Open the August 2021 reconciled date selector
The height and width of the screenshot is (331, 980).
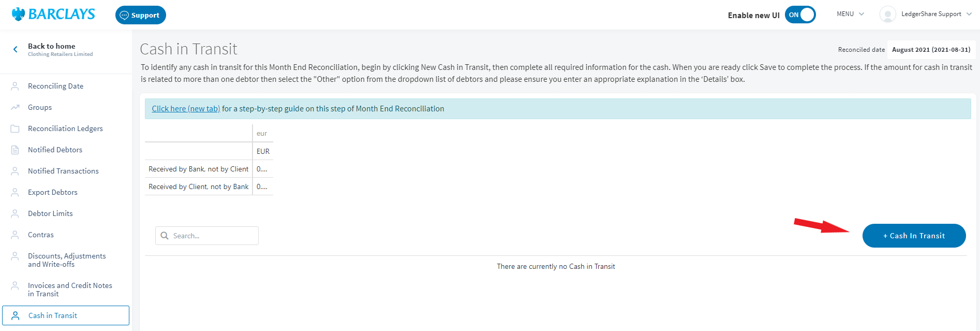[x=931, y=49]
